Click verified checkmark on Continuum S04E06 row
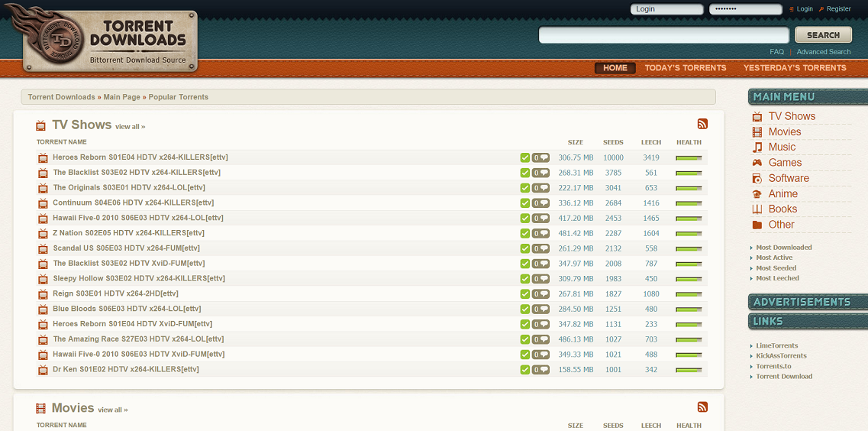Viewport: 868px width, 431px height. [524, 203]
